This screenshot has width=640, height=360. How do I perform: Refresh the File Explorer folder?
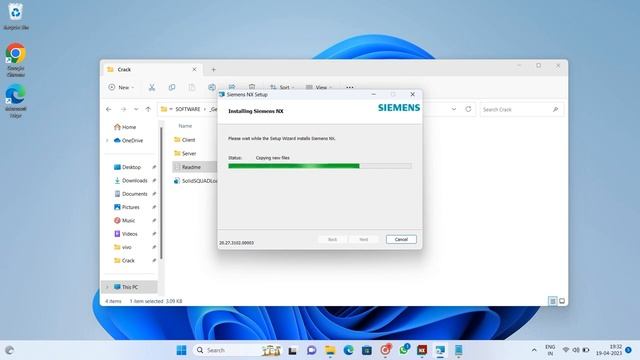pyautogui.click(x=468, y=109)
